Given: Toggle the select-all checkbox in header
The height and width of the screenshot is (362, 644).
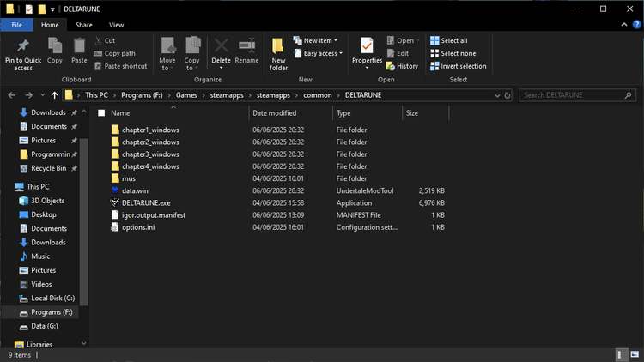Looking at the screenshot, I should click(x=101, y=113).
